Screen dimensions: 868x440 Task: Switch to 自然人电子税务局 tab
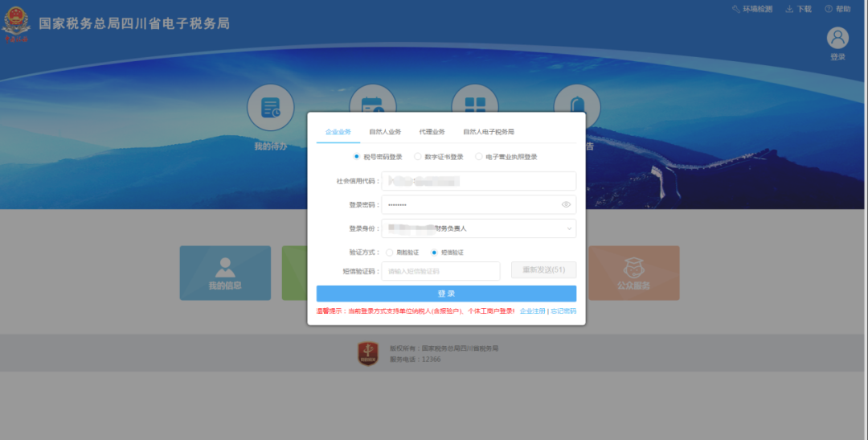(489, 132)
